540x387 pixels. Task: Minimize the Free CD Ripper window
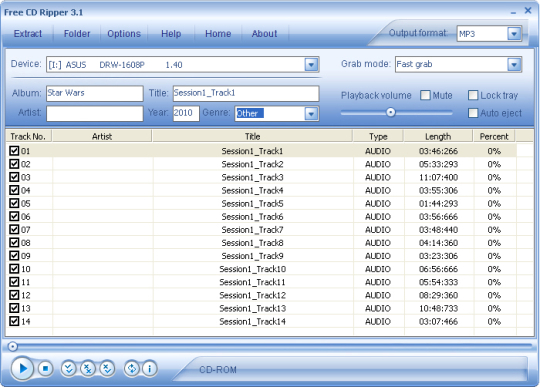click(513, 12)
